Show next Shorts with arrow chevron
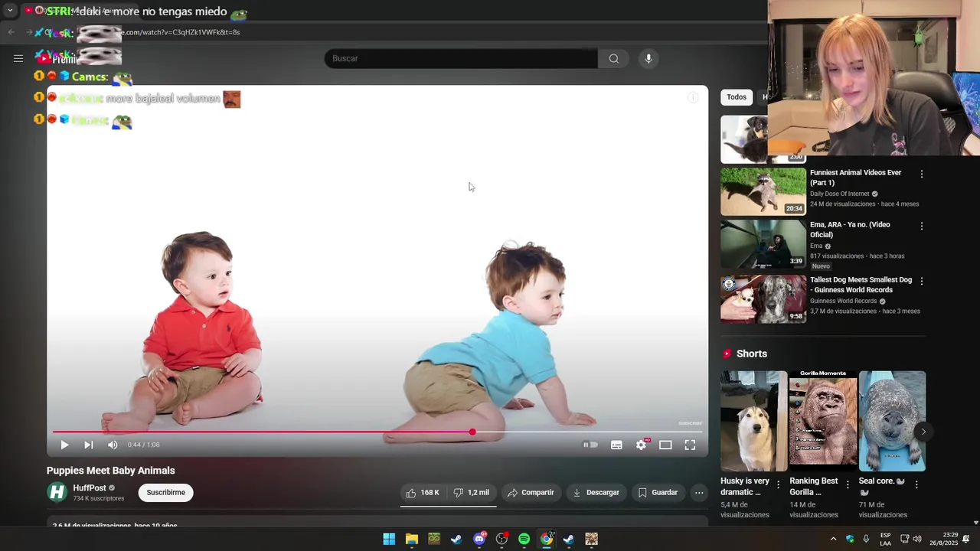980x551 pixels. point(923,432)
